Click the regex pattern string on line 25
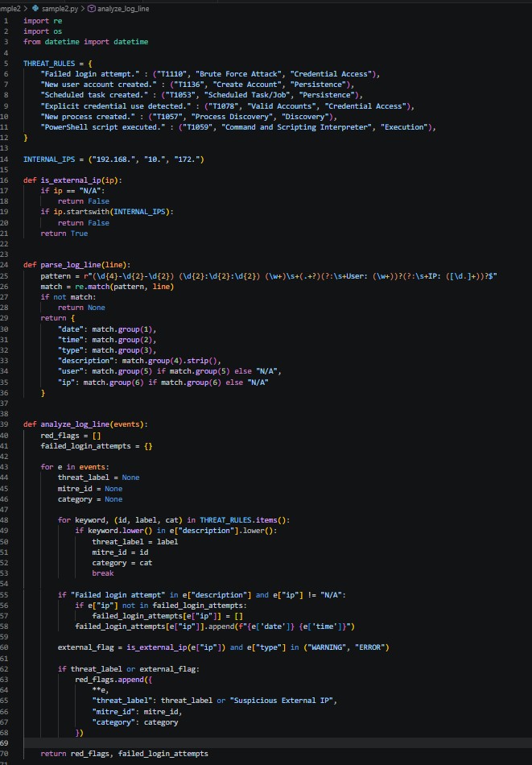Viewport: 532px width, 765px height. (x=290, y=276)
